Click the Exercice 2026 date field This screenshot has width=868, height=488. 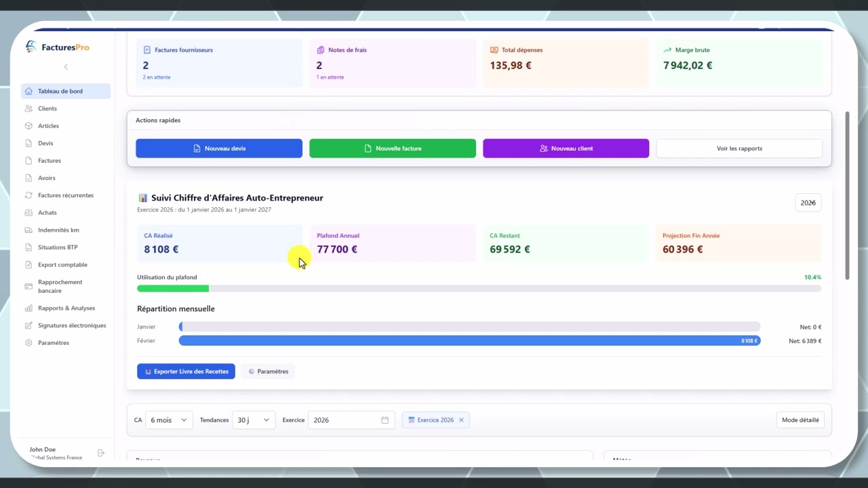pos(351,420)
